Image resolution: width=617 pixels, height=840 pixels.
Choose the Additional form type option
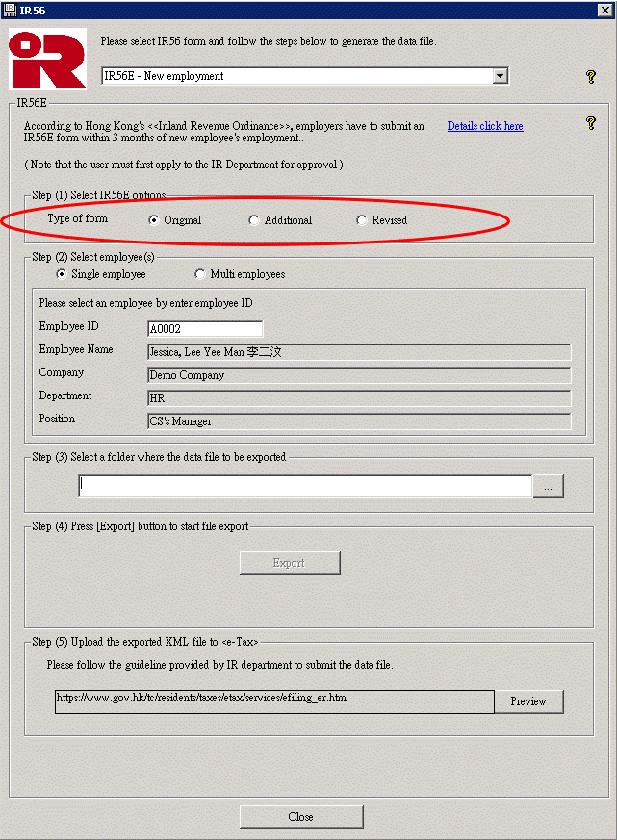[x=254, y=220]
